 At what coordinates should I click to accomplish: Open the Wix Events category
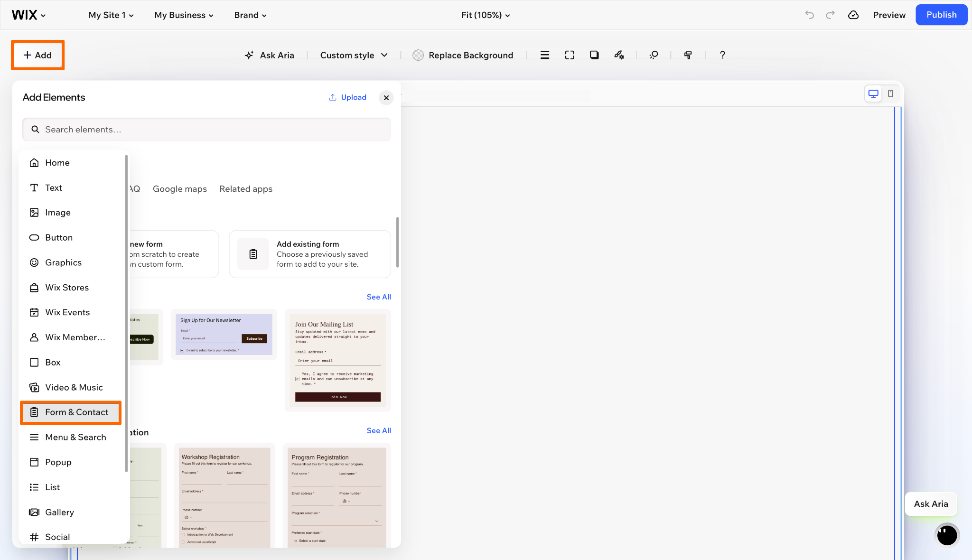click(x=71, y=312)
